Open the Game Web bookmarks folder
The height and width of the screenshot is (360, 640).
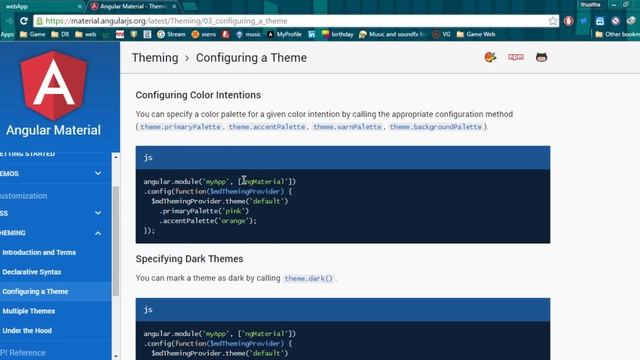point(476,34)
